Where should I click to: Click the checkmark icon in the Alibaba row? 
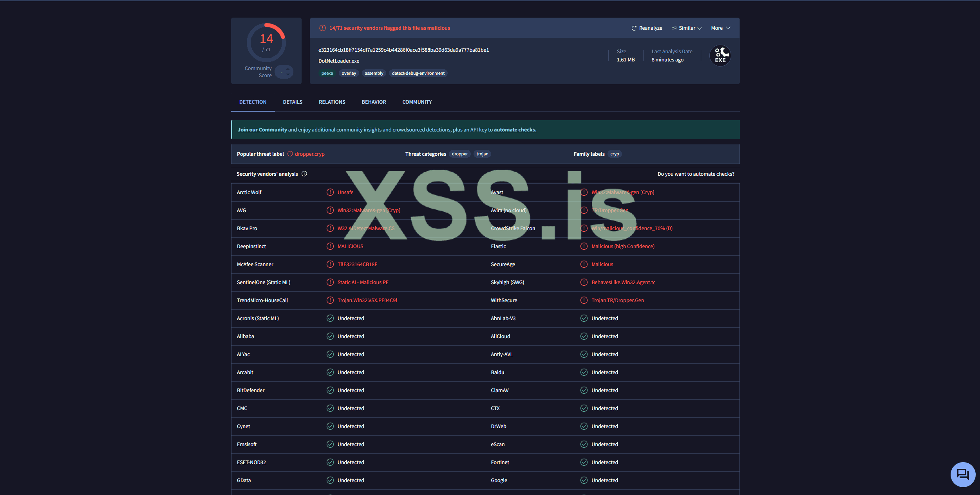330,336
